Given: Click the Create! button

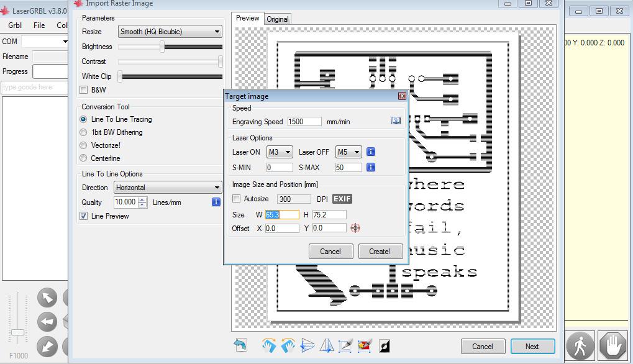Looking at the screenshot, I should point(380,252).
